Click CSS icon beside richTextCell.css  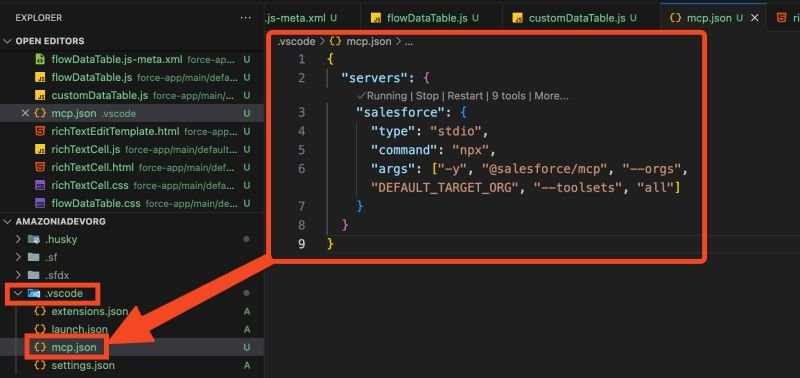click(x=40, y=186)
